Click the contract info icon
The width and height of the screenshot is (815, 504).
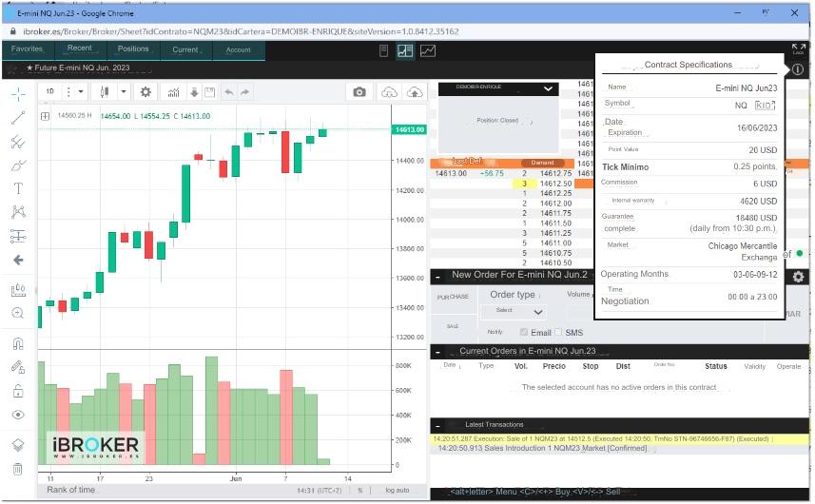(x=797, y=69)
